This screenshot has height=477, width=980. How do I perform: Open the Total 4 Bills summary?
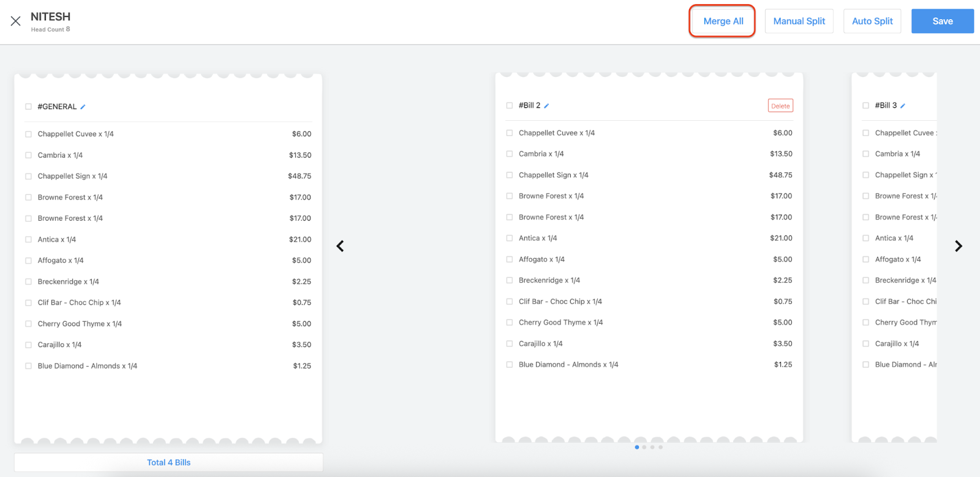[x=168, y=462]
